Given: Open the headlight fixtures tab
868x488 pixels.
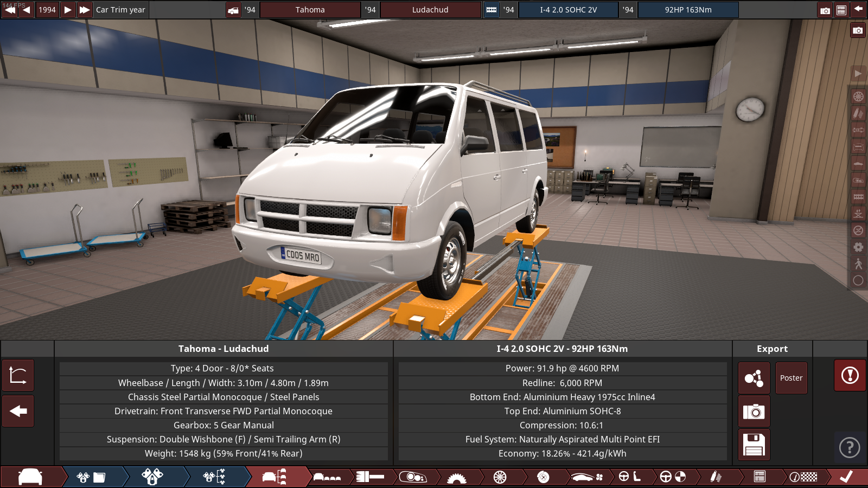Looking at the screenshot, I should [x=413, y=477].
